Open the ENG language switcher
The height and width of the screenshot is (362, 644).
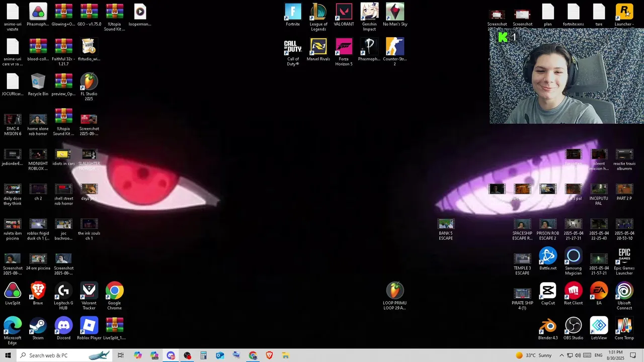coord(599,355)
